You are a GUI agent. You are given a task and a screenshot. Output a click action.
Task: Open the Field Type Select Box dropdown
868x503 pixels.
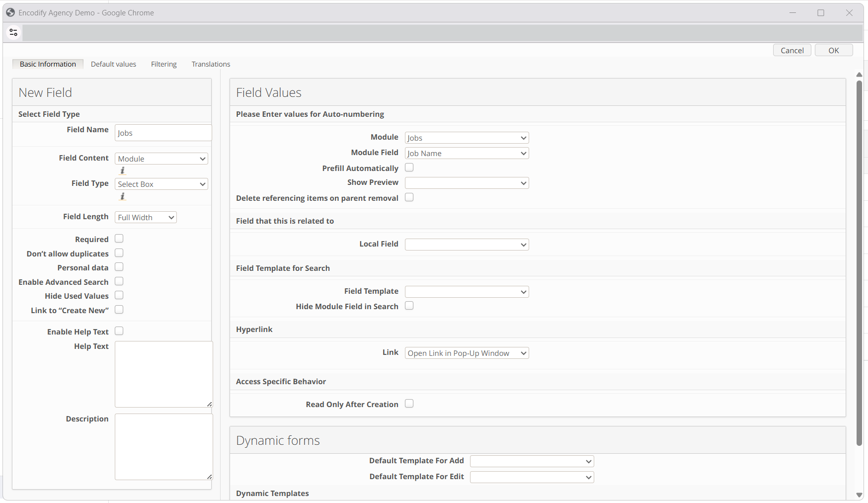161,184
